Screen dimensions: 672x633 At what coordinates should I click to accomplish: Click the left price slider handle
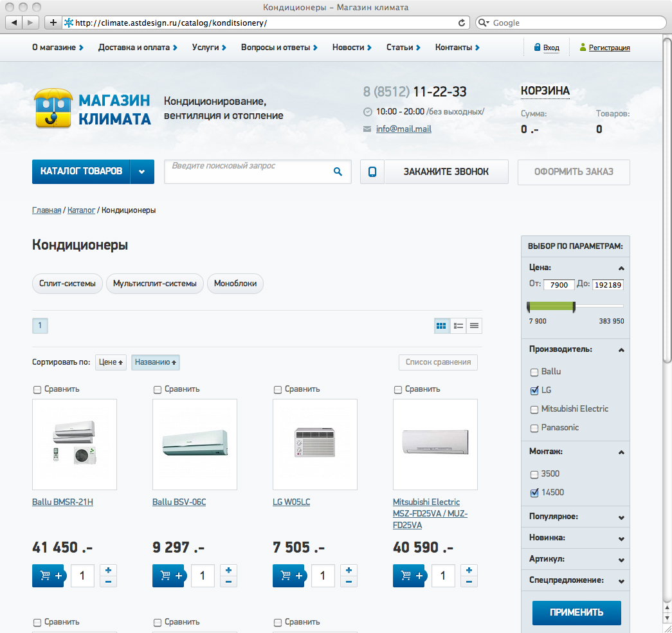tap(529, 307)
